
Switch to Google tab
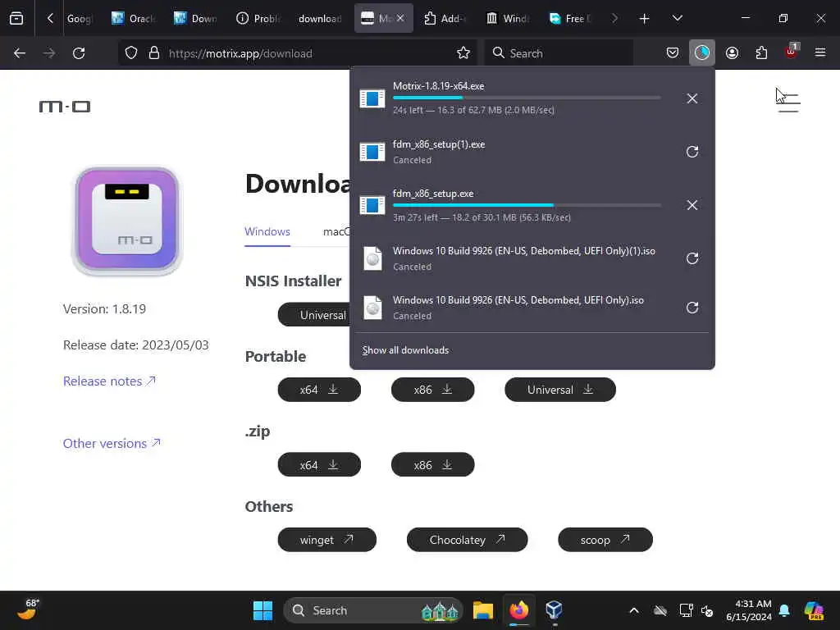[80, 18]
